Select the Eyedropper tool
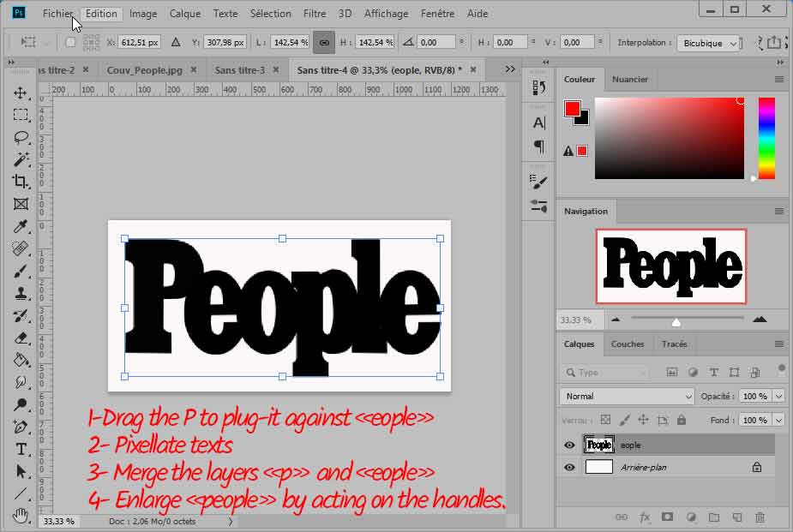The image size is (793, 532). [21, 226]
